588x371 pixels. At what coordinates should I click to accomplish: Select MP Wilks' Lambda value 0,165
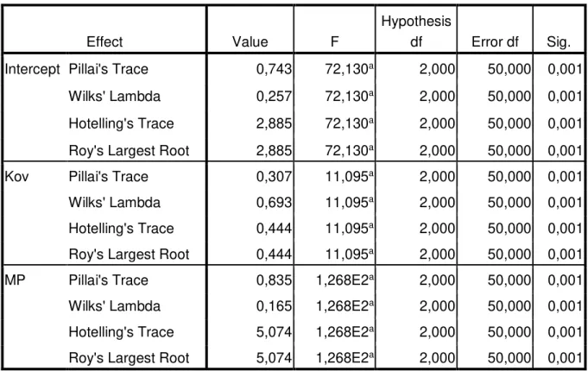coord(274,306)
